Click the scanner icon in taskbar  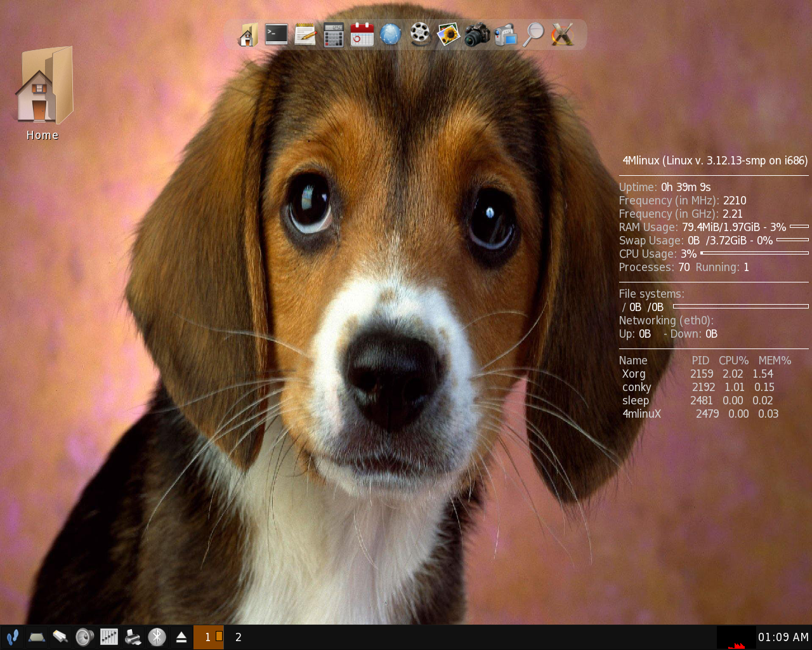[x=36, y=637]
